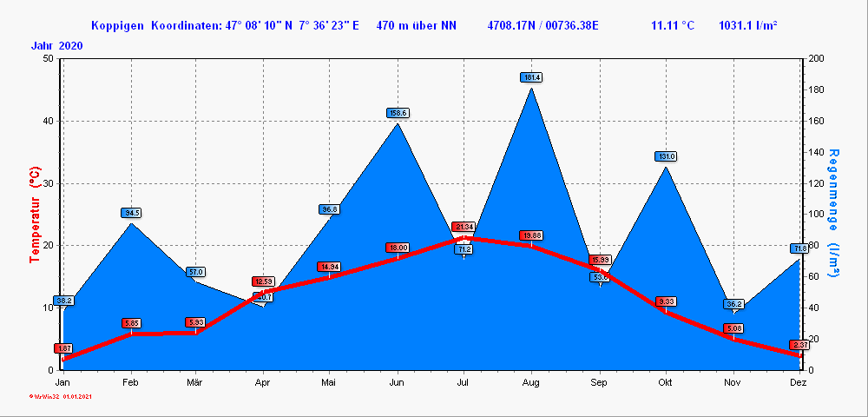Select the 94.5 rainfall label for February
Screen dimensions: 868x417
131,213
